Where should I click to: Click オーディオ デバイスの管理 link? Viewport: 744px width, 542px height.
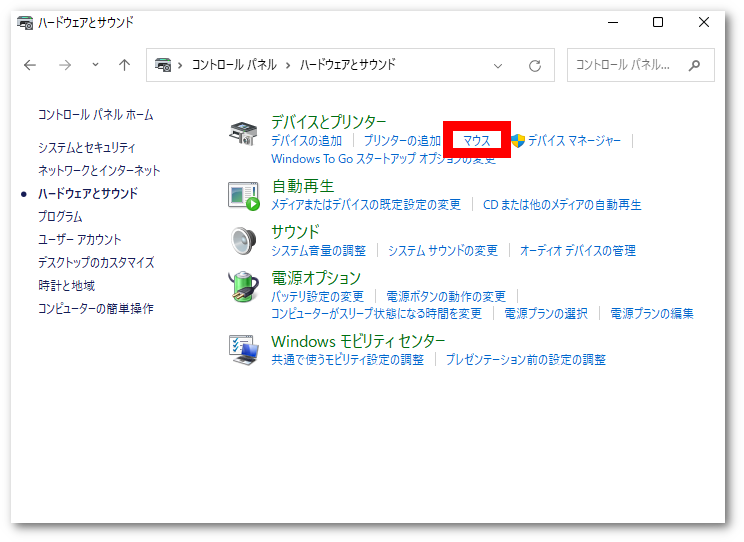point(577,251)
